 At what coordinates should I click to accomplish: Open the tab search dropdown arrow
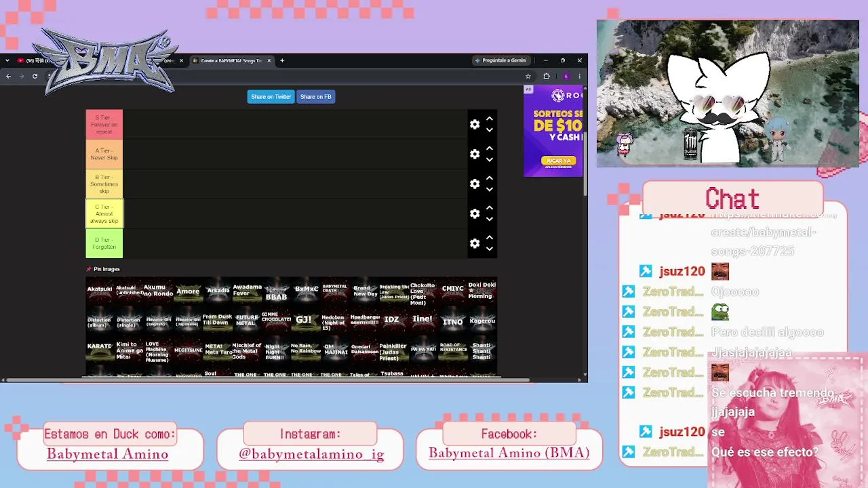7,60
